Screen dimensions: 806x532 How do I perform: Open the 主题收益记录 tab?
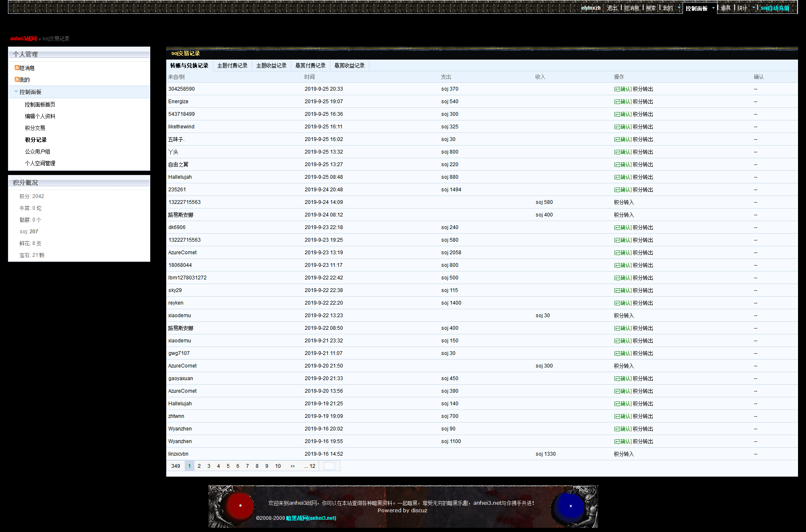[x=271, y=65]
